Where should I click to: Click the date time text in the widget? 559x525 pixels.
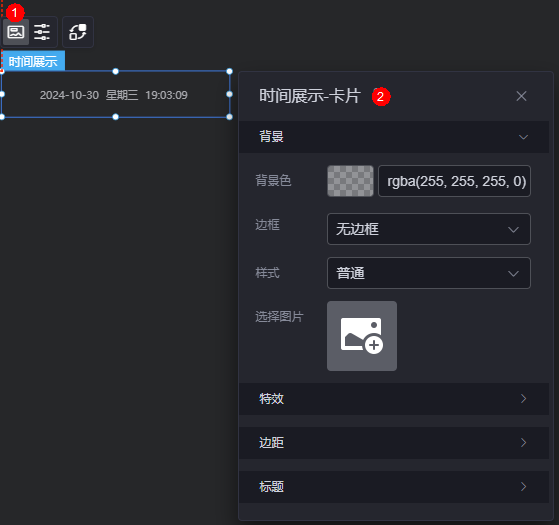point(114,95)
